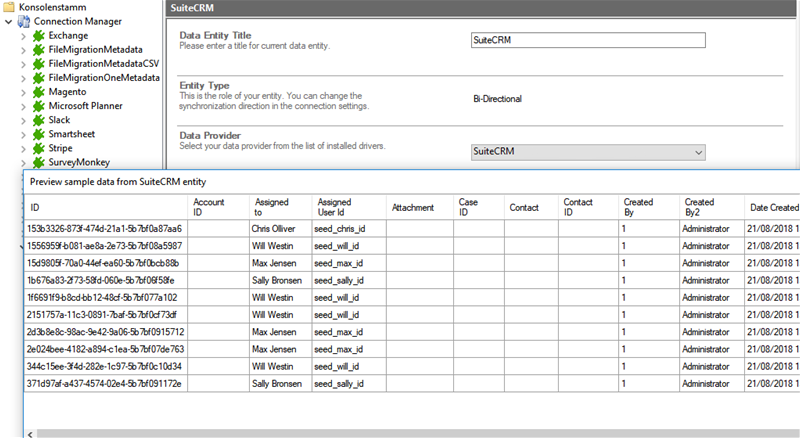Collapse the Connection Manager node
Image resolution: width=800 pixels, height=438 pixels.
coord(9,21)
